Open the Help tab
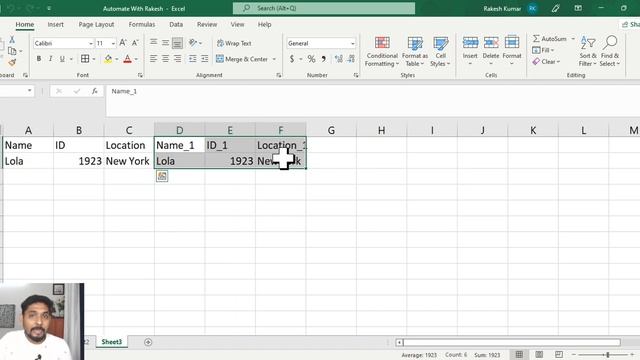The height and width of the screenshot is (360, 640). point(264,24)
